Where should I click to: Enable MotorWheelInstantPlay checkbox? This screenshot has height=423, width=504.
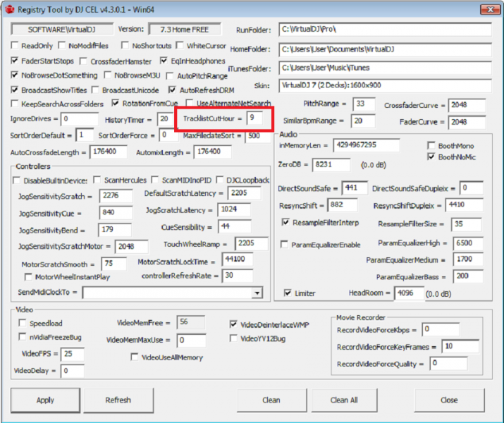[x=29, y=277]
